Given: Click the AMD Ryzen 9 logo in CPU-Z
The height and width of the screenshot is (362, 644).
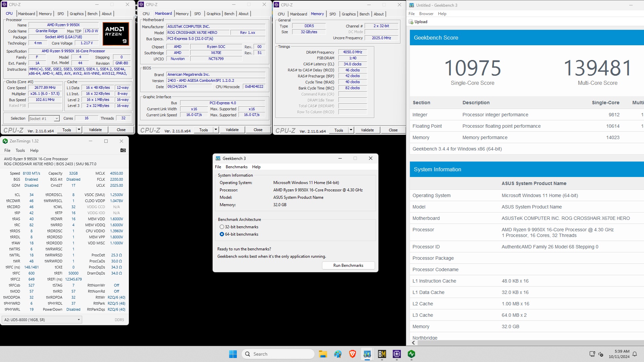Looking at the screenshot, I should pyautogui.click(x=116, y=34).
